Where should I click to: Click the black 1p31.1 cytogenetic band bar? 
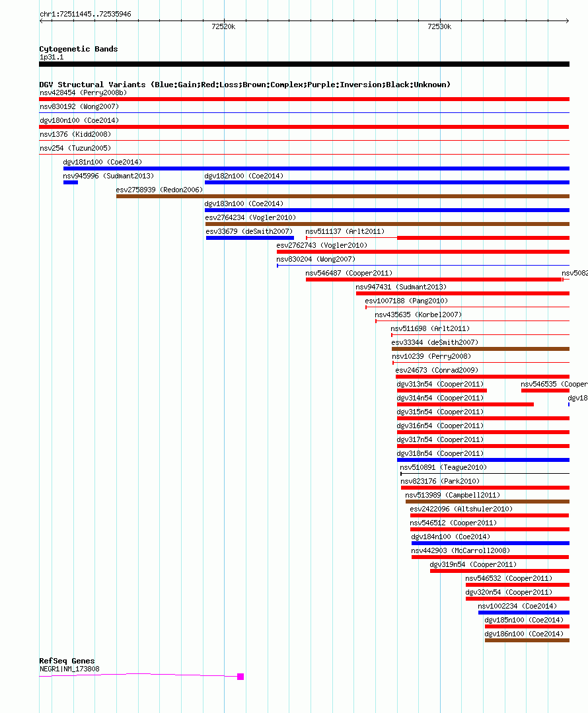coord(304,64)
